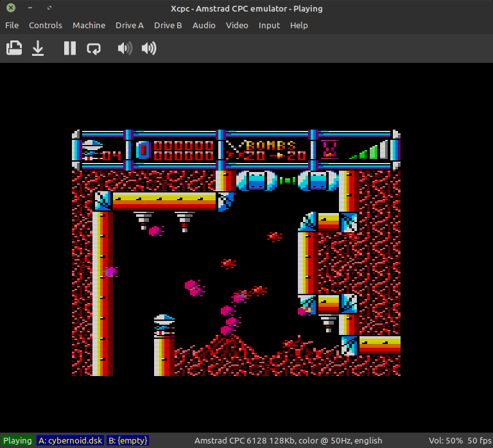Open the Drive B menu
Screen dimensions: 493x448
point(168,25)
